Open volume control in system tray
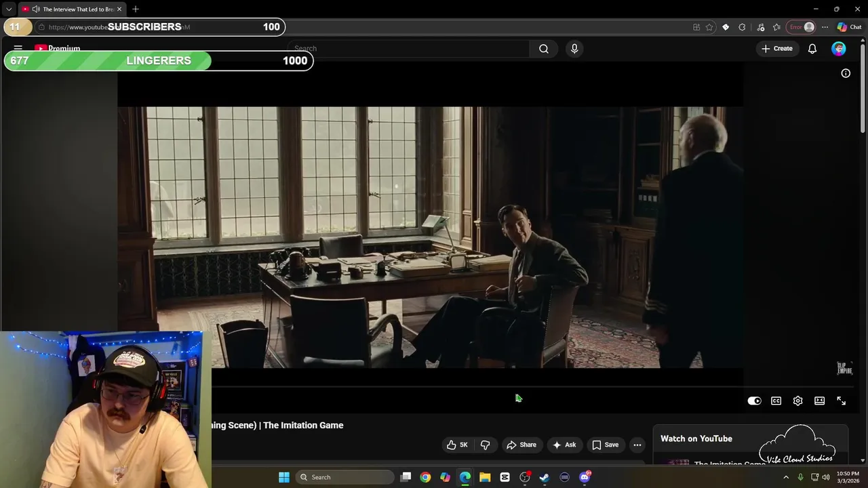This screenshot has width=868, height=488. tap(826, 477)
